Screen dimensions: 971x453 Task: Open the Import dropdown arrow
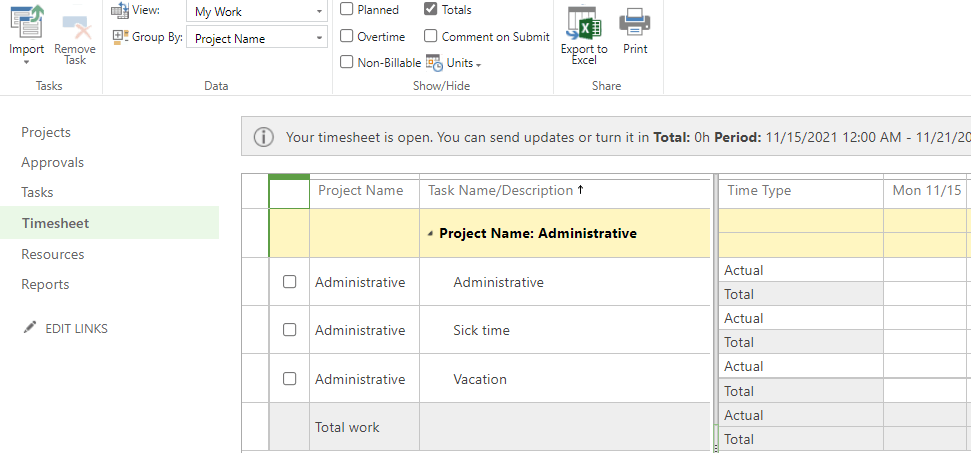tap(27, 62)
